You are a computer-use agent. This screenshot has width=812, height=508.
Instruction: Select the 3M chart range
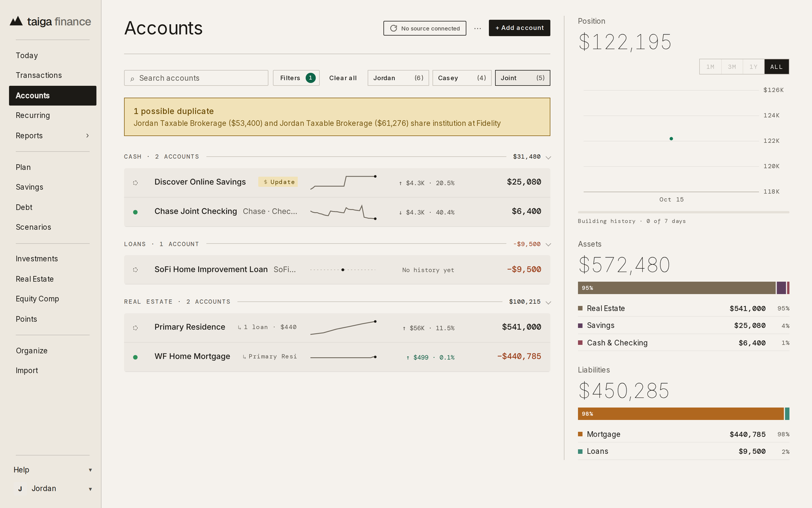point(732,67)
